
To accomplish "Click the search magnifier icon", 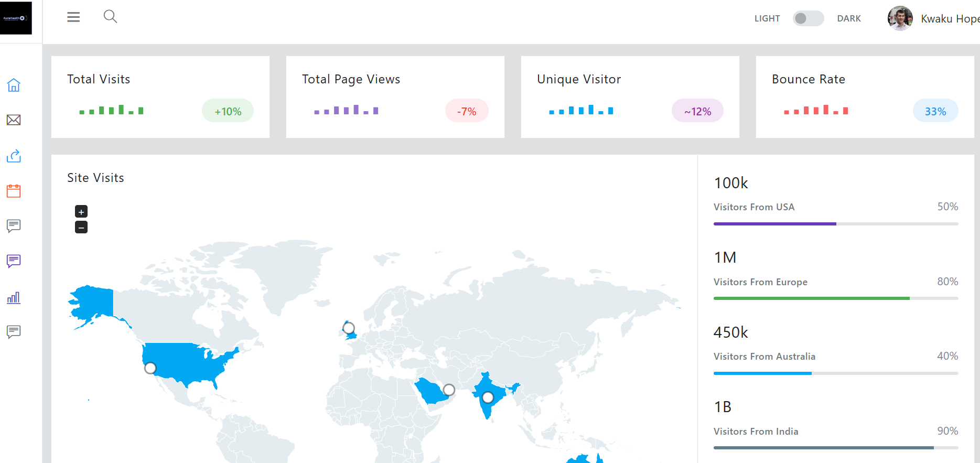I will click(x=110, y=17).
